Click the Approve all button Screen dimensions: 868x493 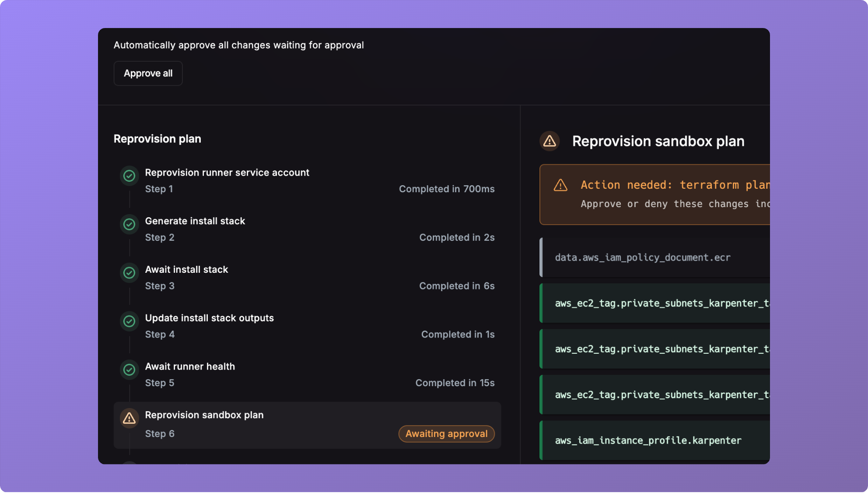click(148, 74)
